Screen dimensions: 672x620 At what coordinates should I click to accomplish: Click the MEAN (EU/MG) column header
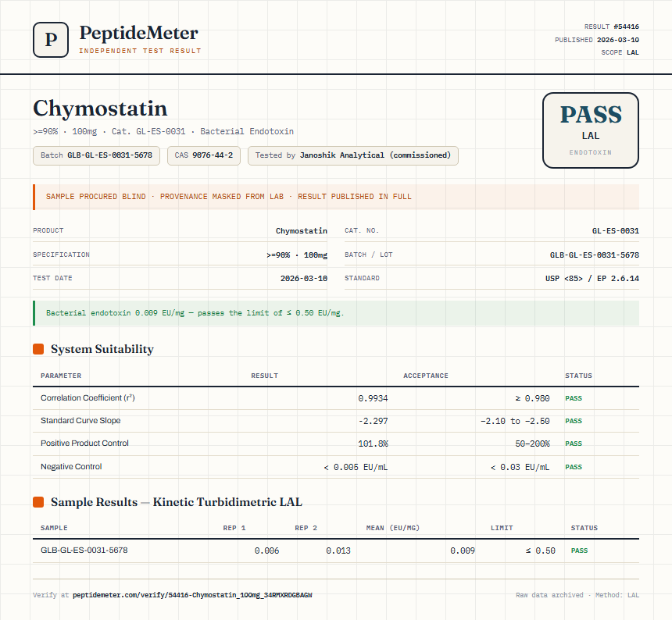[392, 528]
